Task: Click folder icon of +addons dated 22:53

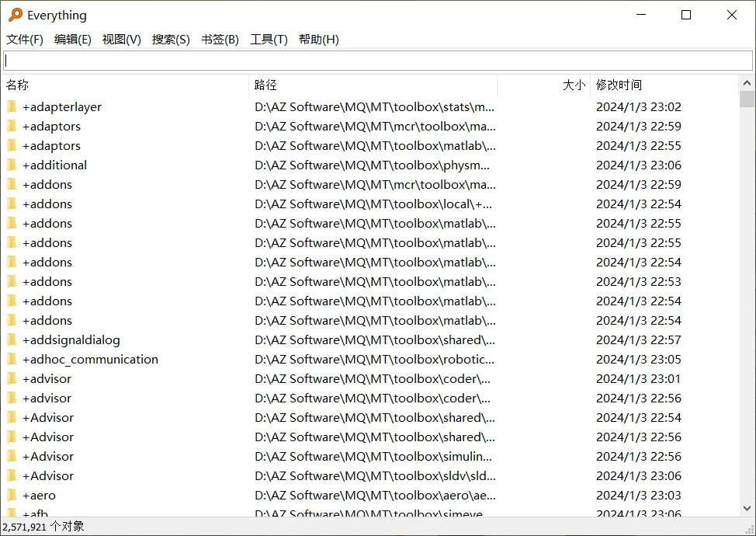Action: click(12, 281)
